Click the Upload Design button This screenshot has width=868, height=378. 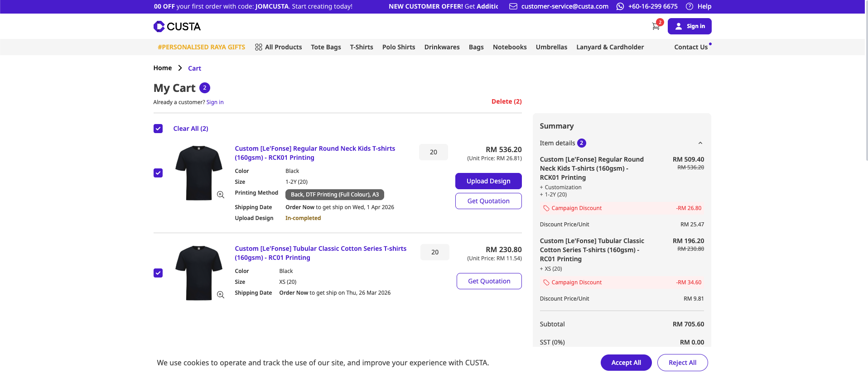488,181
